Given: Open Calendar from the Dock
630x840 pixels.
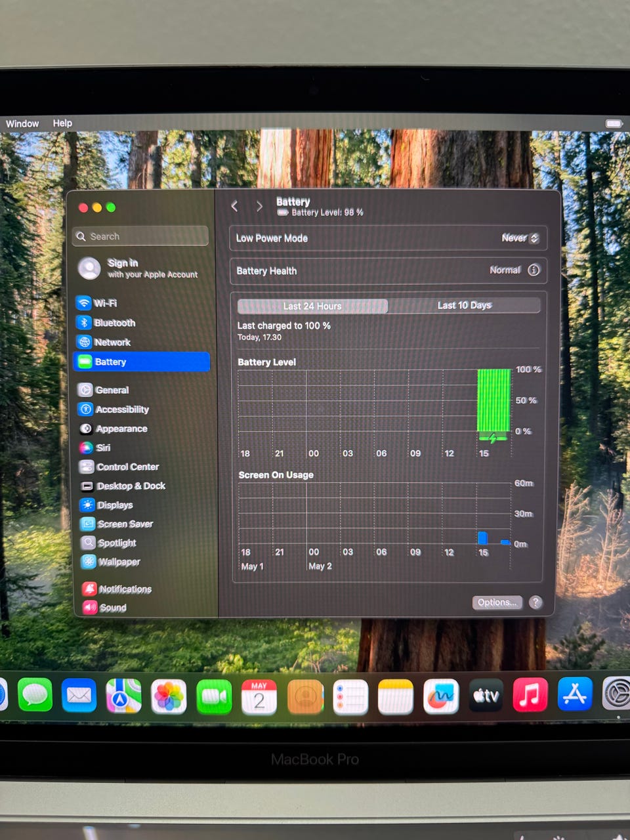Looking at the screenshot, I should [259, 697].
